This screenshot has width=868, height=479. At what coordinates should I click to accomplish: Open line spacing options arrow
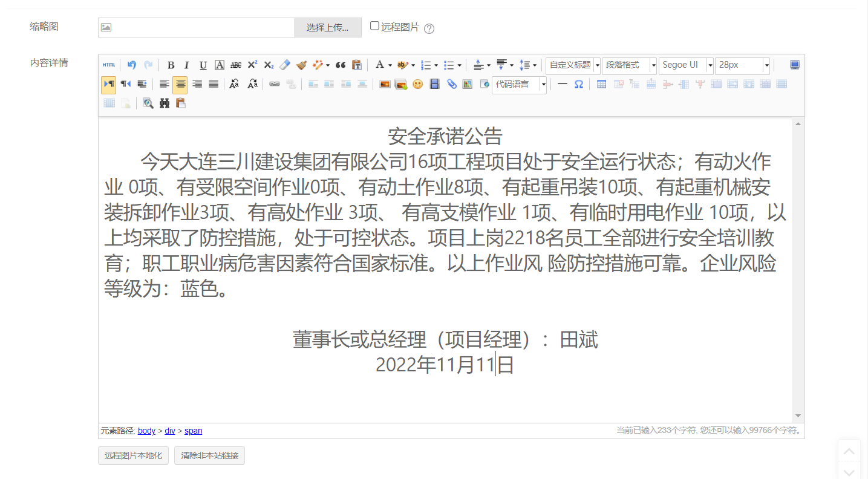pos(535,65)
